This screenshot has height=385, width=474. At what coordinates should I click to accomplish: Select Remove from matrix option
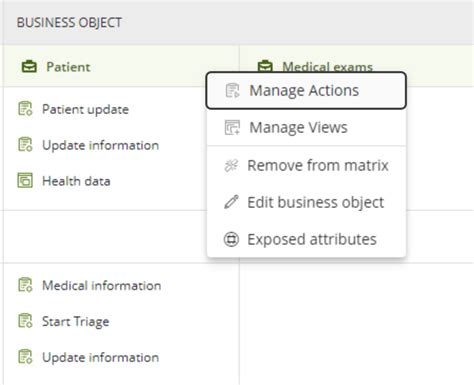[306, 165]
